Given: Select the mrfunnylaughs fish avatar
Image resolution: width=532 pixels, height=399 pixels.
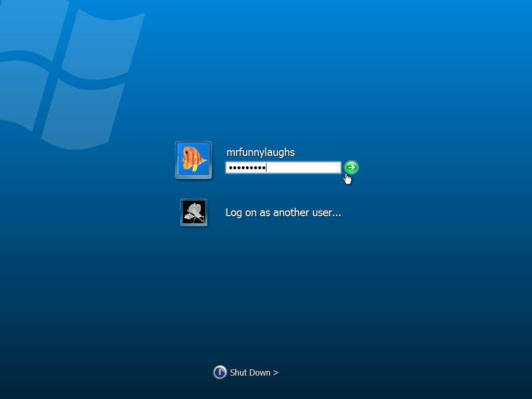Looking at the screenshot, I should [x=193, y=160].
